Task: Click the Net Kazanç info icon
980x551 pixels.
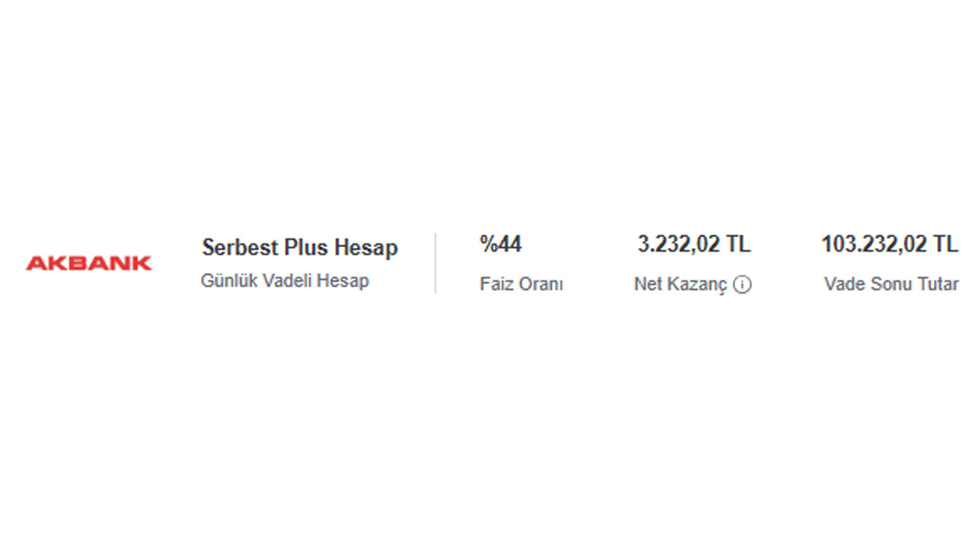Action: click(x=742, y=285)
